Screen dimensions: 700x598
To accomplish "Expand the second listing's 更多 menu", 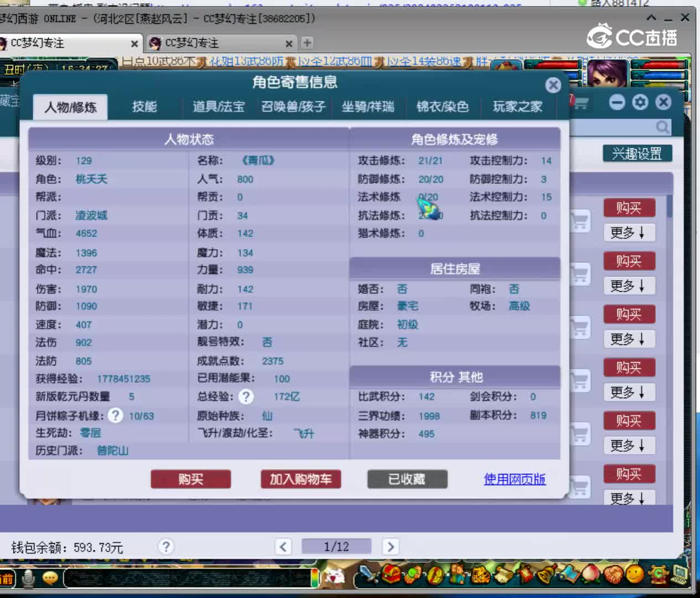I will 629,286.
